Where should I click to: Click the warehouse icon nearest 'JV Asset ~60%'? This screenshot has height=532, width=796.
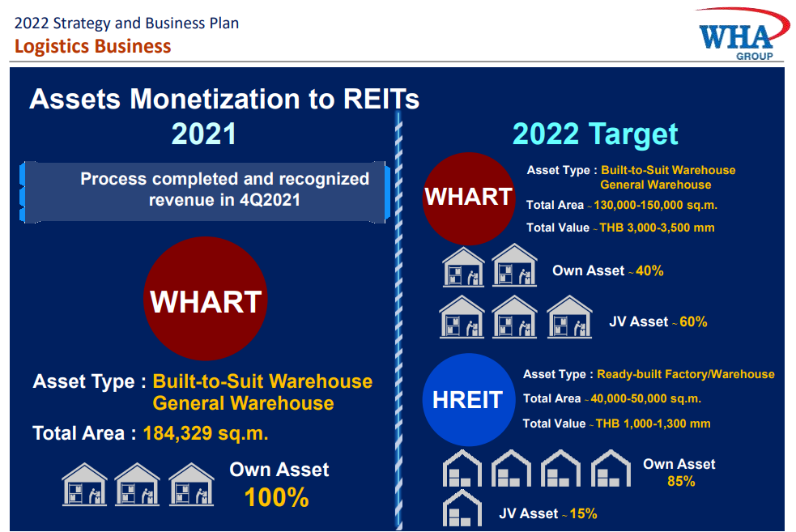point(569,317)
